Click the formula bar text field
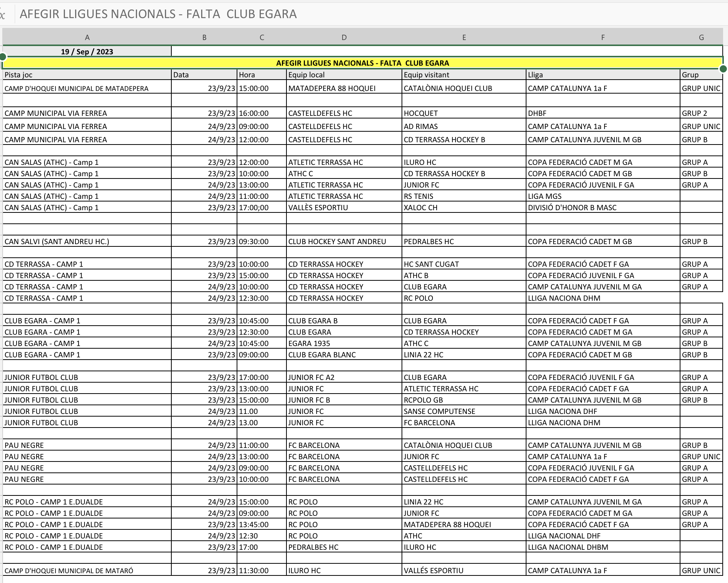Image resolution: width=728 pixels, height=583 pixels. 372,14
